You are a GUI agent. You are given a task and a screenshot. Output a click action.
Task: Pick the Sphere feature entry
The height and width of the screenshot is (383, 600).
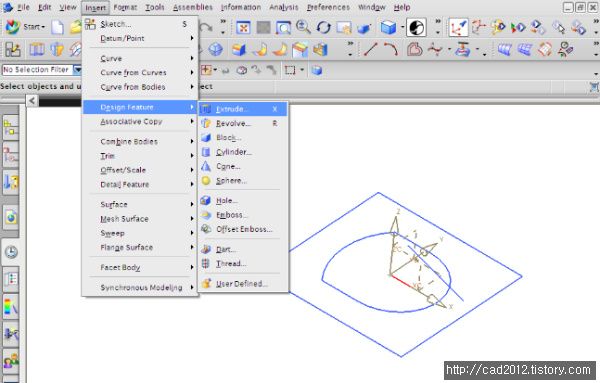pyautogui.click(x=243, y=181)
